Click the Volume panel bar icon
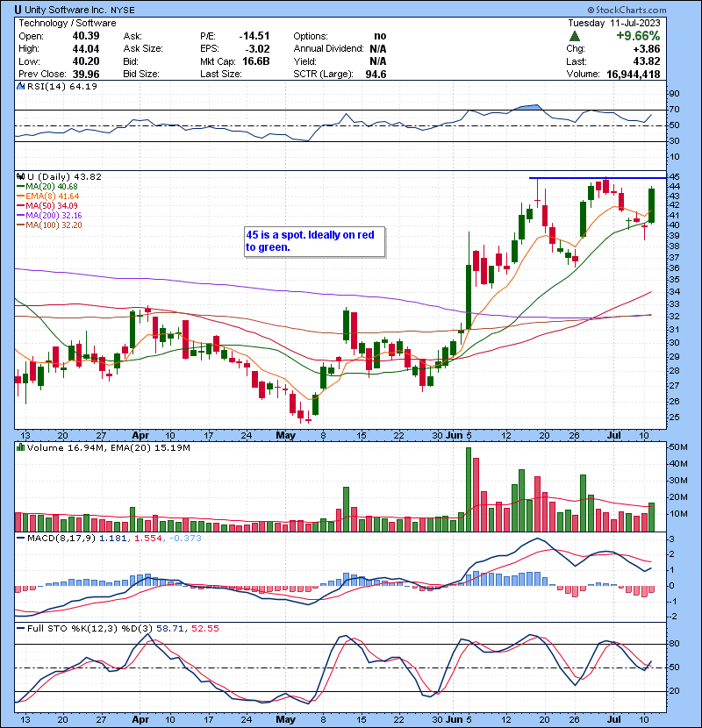 20,447
